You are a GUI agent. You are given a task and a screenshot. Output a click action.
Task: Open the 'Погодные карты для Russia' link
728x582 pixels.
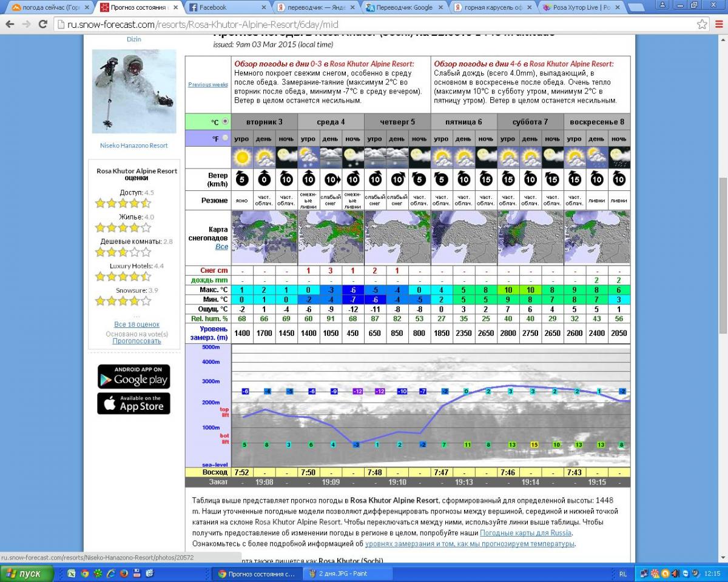[525, 532]
